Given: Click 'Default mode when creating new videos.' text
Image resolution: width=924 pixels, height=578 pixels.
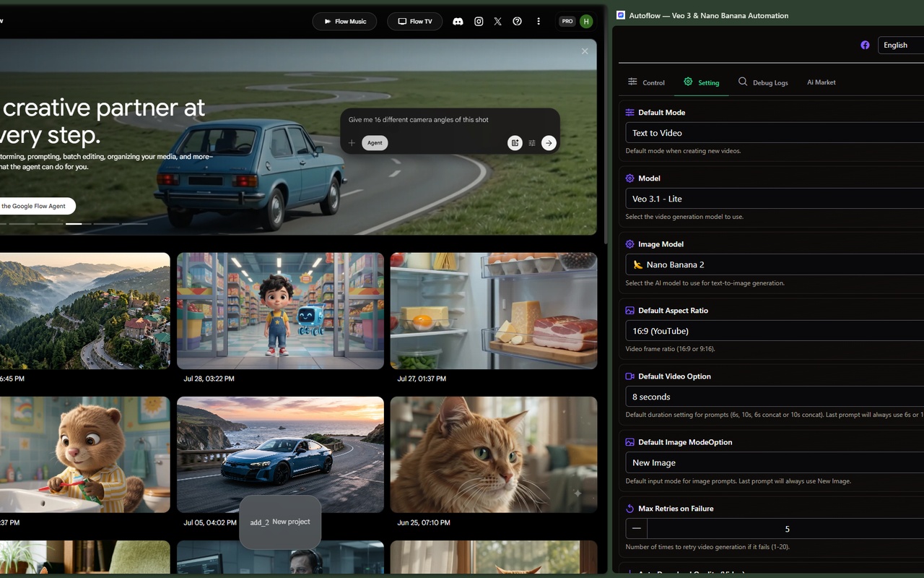Looking at the screenshot, I should pyautogui.click(x=683, y=151).
